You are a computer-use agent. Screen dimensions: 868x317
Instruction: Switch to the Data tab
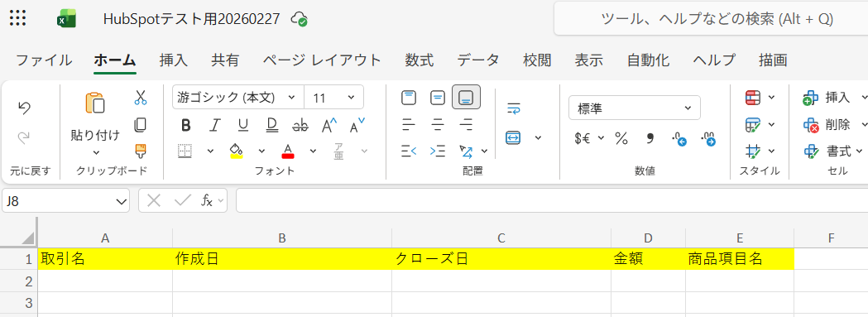tap(478, 60)
